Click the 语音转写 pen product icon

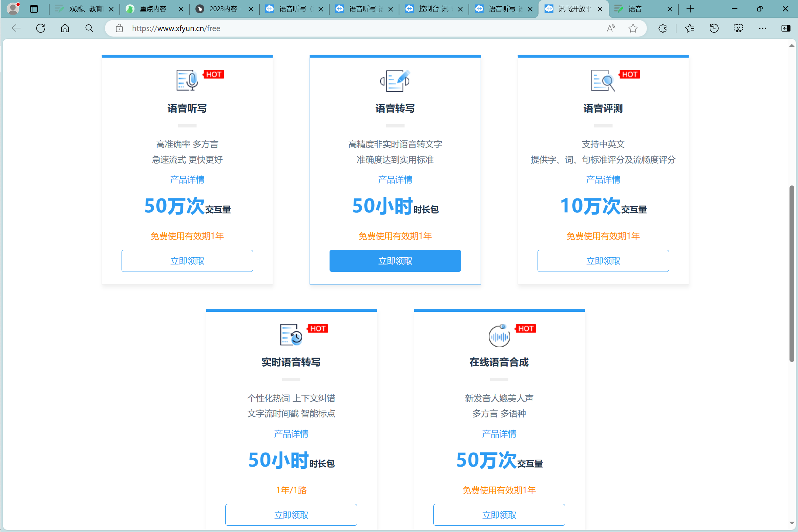click(x=395, y=80)
